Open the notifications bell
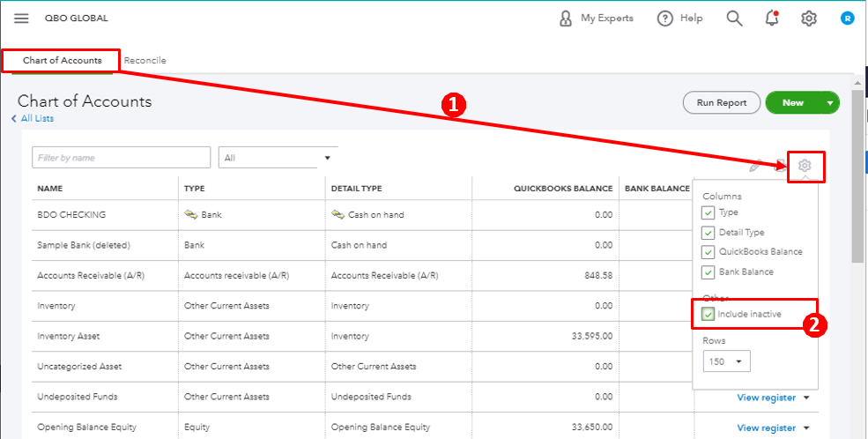The width and height of the screenshot is (868, 439). [772, 19]
